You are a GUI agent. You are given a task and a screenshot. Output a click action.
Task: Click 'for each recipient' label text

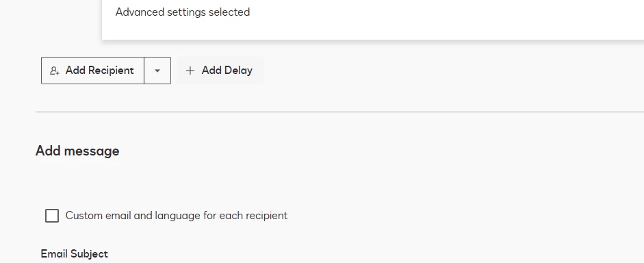point(245,215)
